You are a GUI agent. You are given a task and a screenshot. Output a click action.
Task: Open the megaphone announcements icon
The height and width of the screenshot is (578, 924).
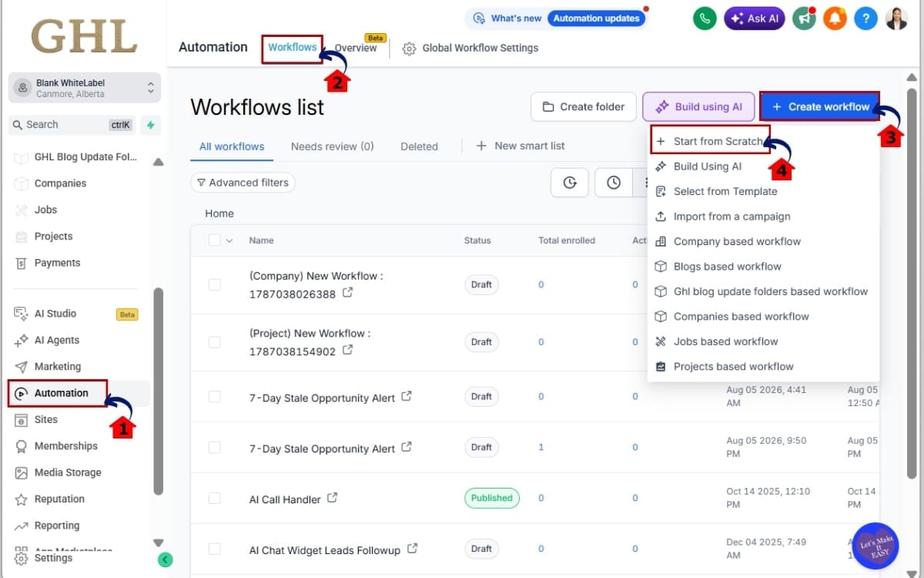coord(804,18)
